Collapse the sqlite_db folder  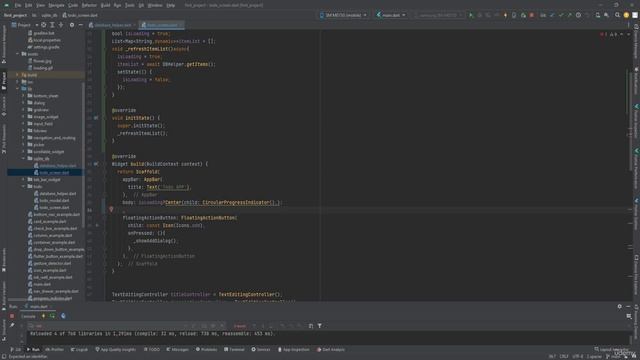(x=24, y=158)
